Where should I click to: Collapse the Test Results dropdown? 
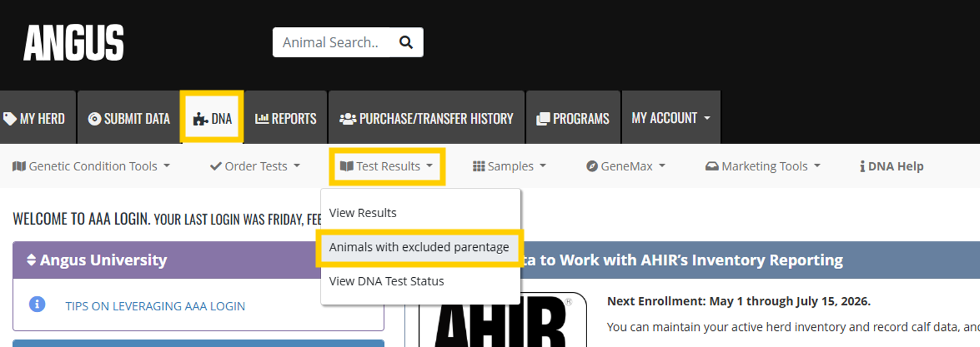coord(387,167)
